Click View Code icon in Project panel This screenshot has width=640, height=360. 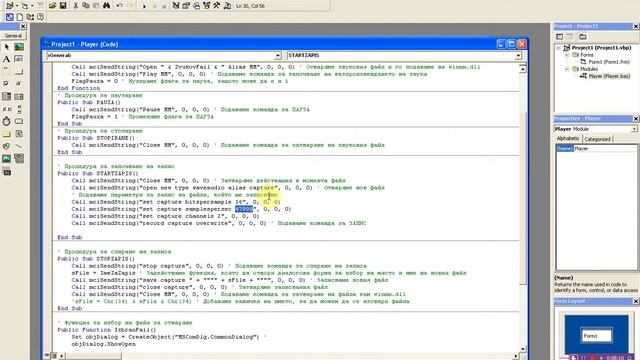coord(560,37)
